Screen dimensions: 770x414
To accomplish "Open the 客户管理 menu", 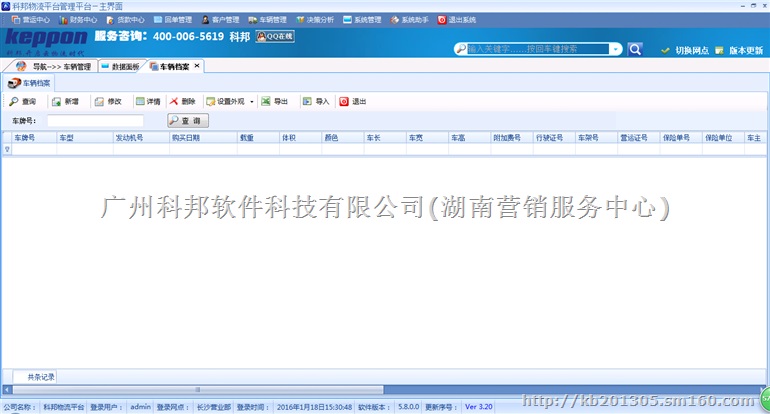I will tap(220, 20).
